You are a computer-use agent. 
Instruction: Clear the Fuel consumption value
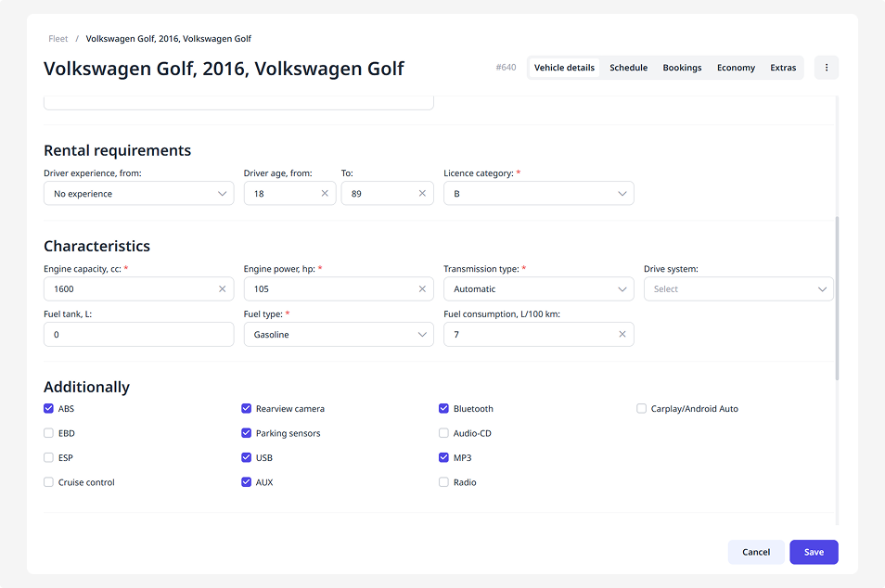(x=622, y=335)
